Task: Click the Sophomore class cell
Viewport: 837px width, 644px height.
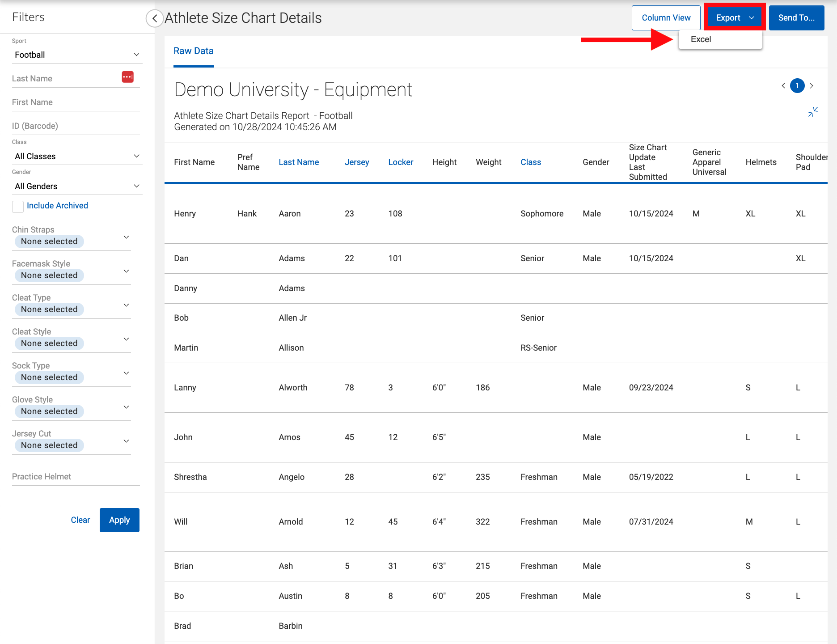Action: [x=542, y=214]
